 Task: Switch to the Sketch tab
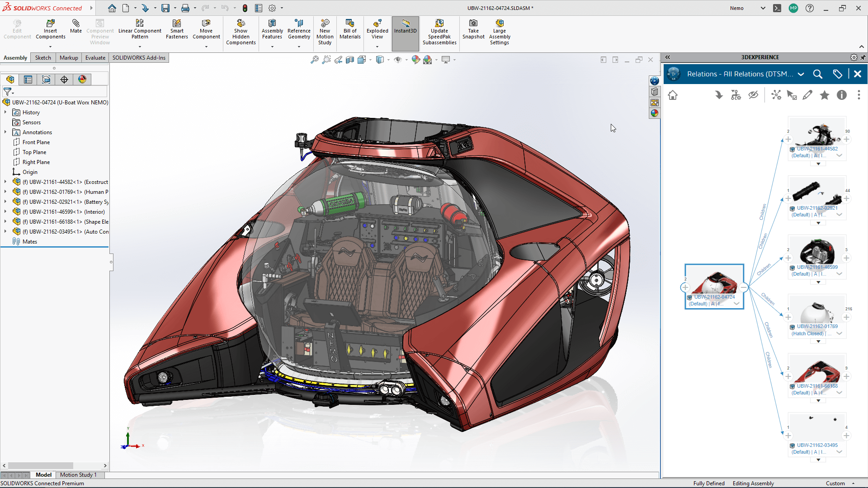[x=43, y=58]
